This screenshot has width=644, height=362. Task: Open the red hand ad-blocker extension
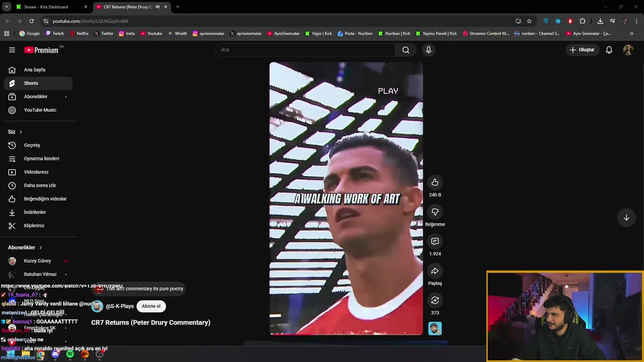coord(570,21)
